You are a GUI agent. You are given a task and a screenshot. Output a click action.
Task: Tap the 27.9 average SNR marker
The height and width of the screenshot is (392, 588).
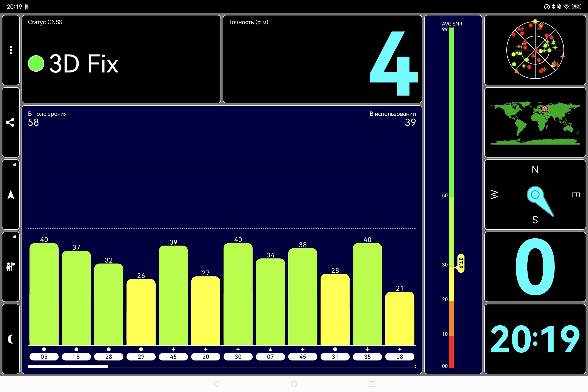pyautogui.click(x=461, y=263)
